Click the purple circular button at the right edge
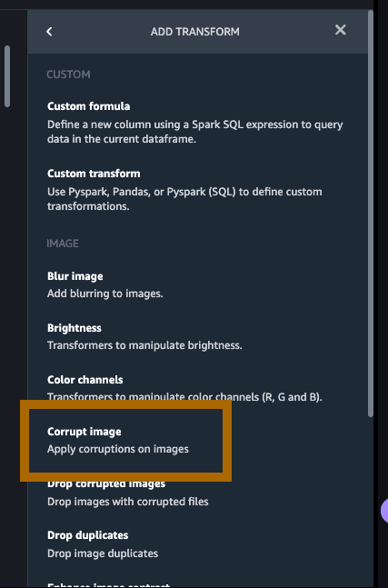The image size is (388, 588). (x=384, y=511)
